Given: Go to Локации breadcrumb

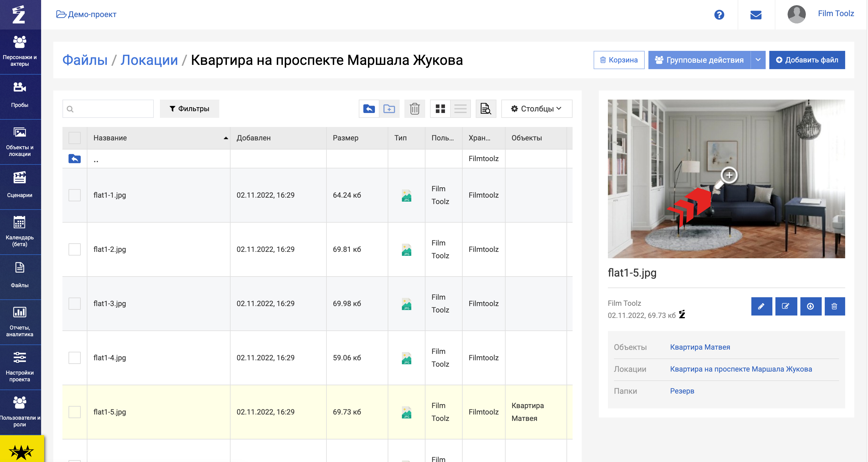Looking at the screenshot, I should coord(149,60).
